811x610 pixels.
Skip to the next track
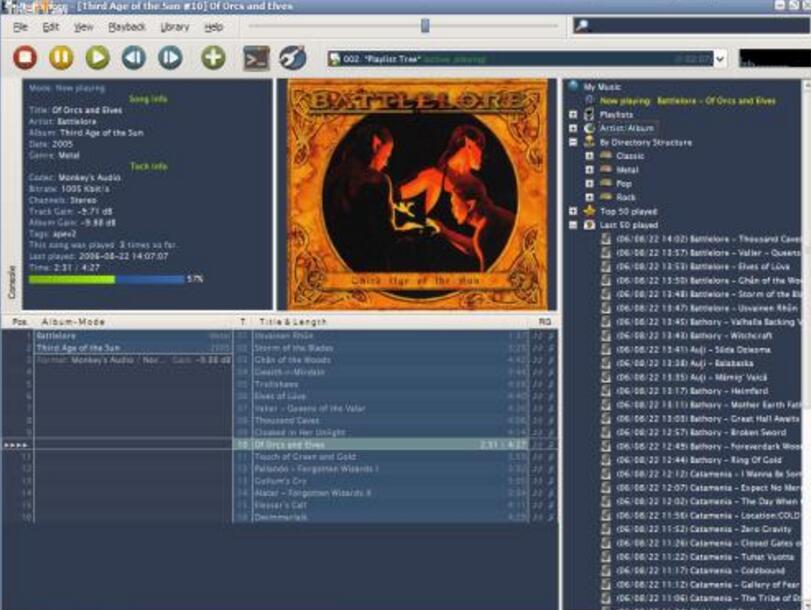[170, 57]
